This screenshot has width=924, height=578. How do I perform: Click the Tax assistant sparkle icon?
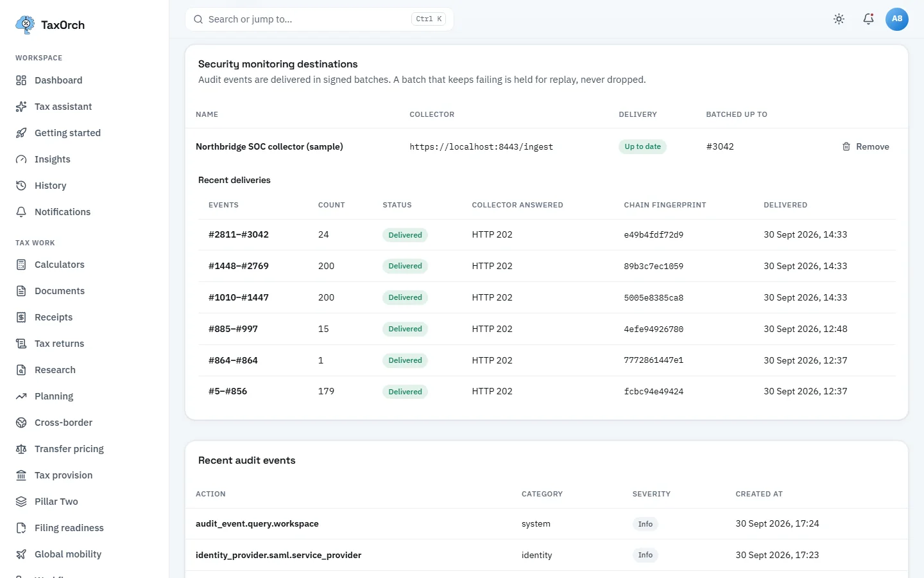pos(21,107)
